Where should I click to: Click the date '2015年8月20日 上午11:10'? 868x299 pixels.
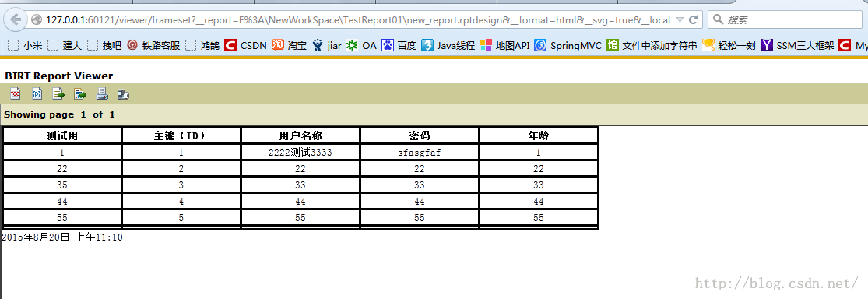[62, 237]
